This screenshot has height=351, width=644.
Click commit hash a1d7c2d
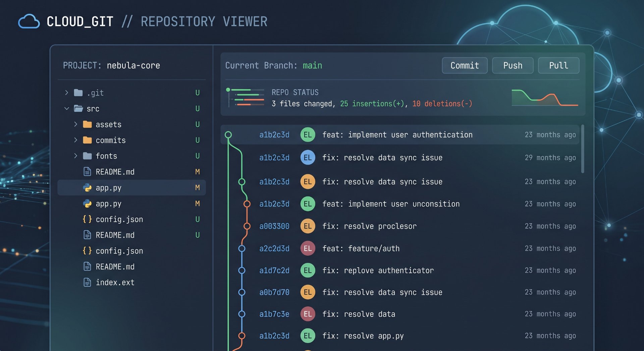(x=274, y=270)
